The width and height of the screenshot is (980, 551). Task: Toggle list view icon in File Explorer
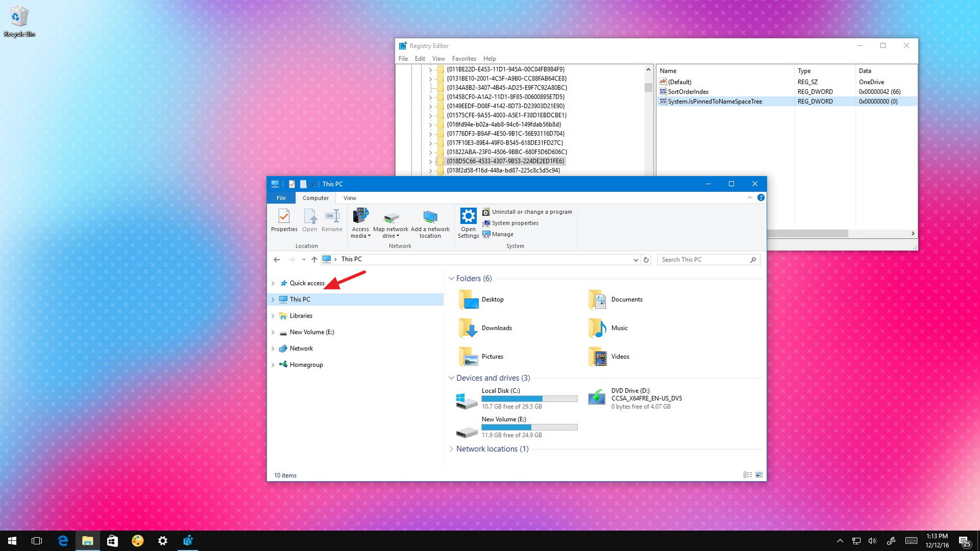[748, 474]
